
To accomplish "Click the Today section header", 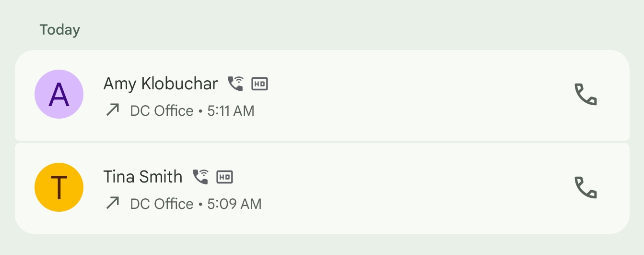I will (60, 30).
